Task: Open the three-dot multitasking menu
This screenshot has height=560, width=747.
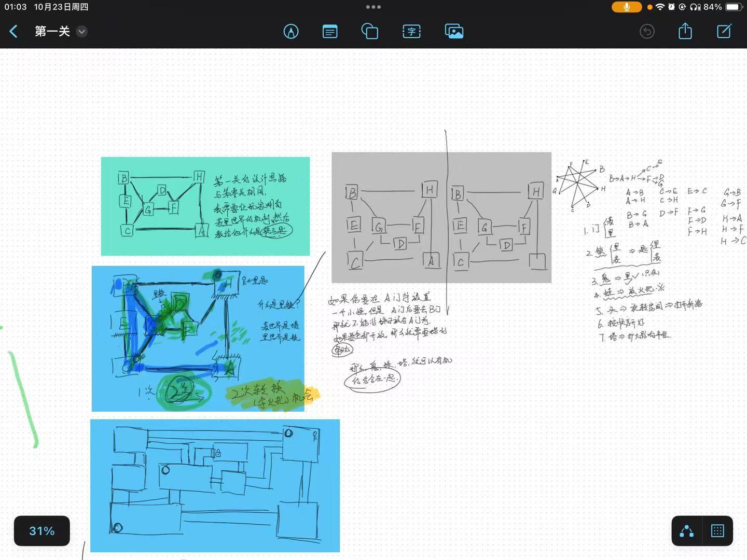Action: tap(374, 7)
